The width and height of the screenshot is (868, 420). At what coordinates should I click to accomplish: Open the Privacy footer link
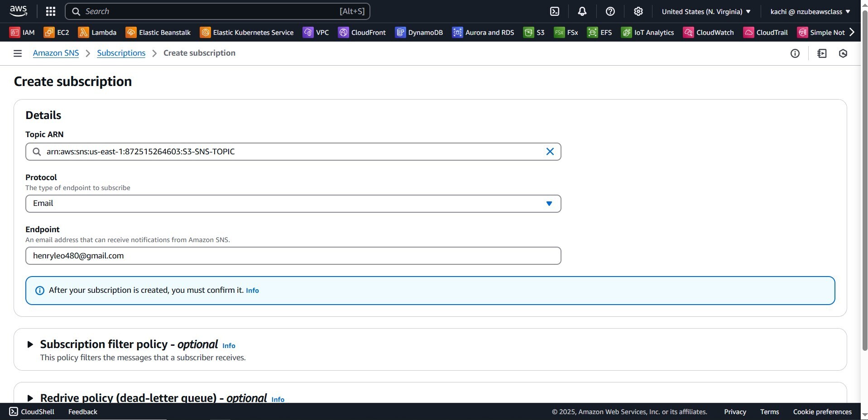735,412
